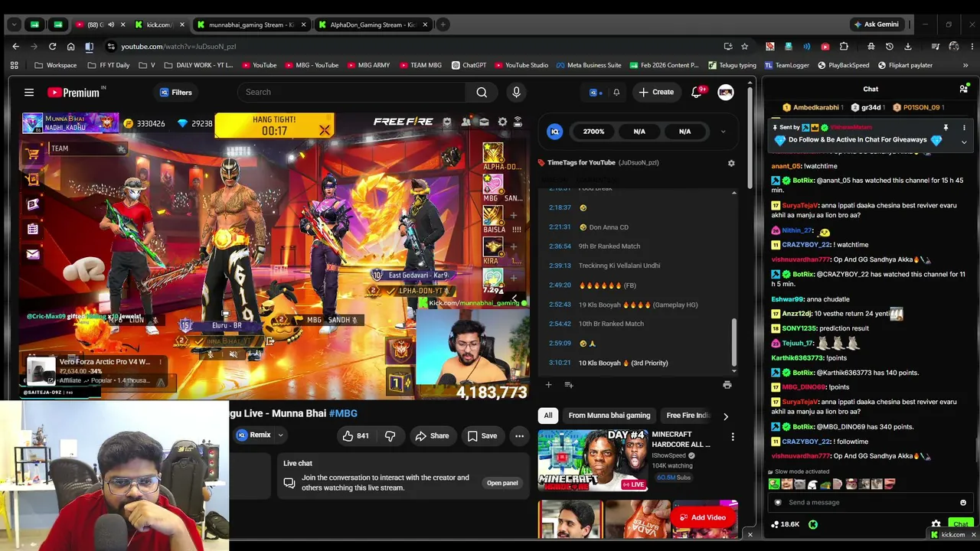Open the browser tab search dropdown

tap(14, 24)
